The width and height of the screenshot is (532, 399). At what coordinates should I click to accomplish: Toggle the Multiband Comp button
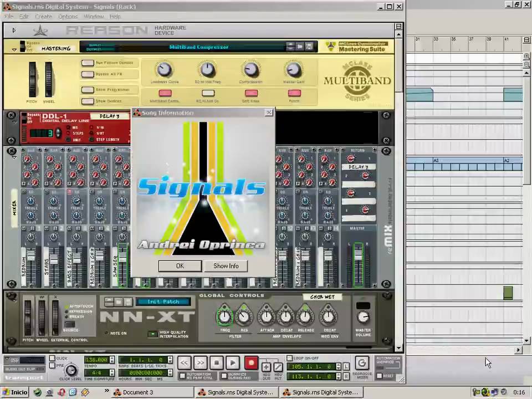(x=165, y=93)
